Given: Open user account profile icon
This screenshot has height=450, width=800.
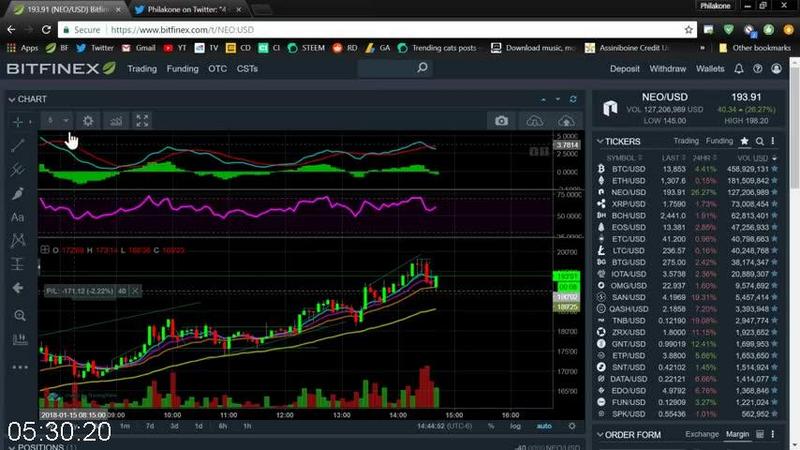Looking at the screenshot, I should click(x=776, y=68).
